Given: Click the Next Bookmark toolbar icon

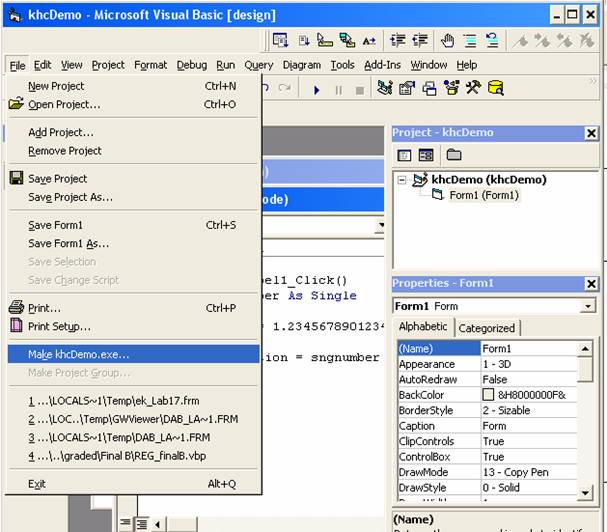Looking at the screenshot, I should pyautogui.click(x=542, y=40).
